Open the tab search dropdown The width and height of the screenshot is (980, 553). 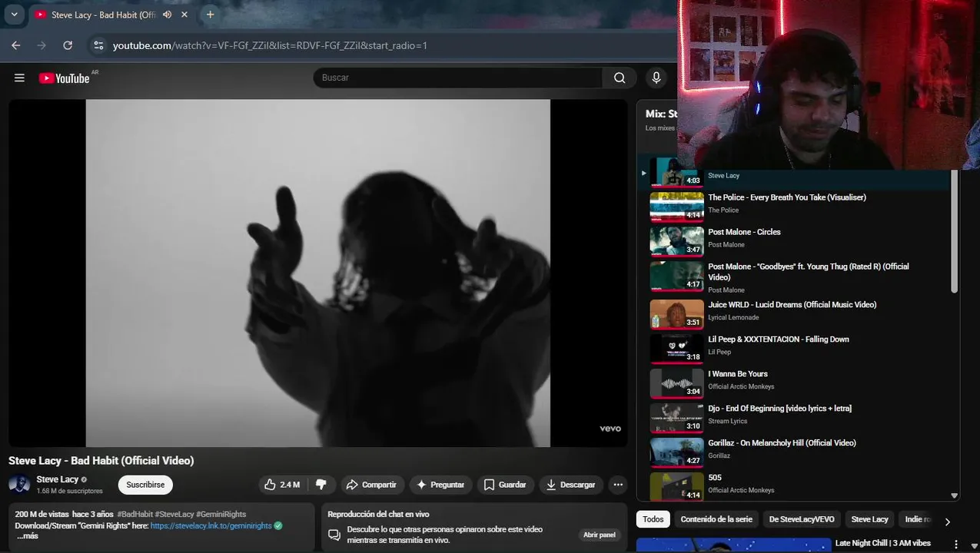coord(14,15)
